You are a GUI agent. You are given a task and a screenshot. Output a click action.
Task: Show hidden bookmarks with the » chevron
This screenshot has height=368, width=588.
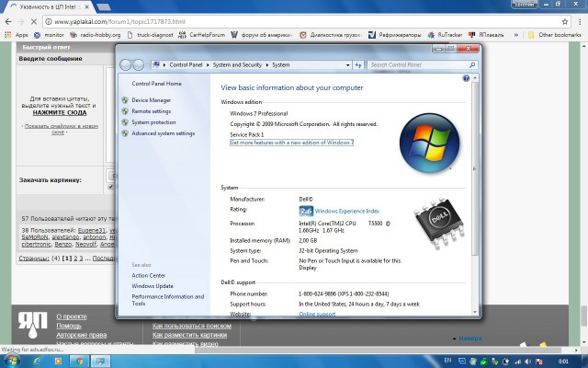pyautogui.click(x=516, y=35)
